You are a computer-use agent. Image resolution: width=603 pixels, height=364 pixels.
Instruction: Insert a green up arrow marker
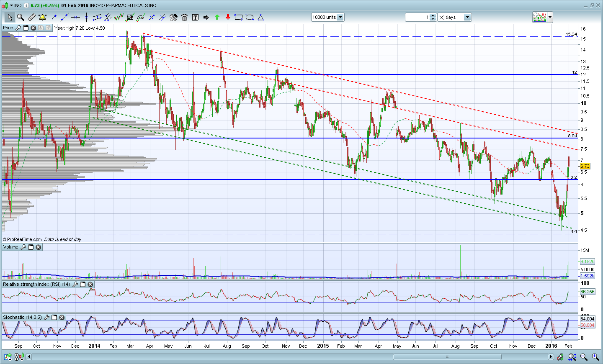(x=217, y=17)
